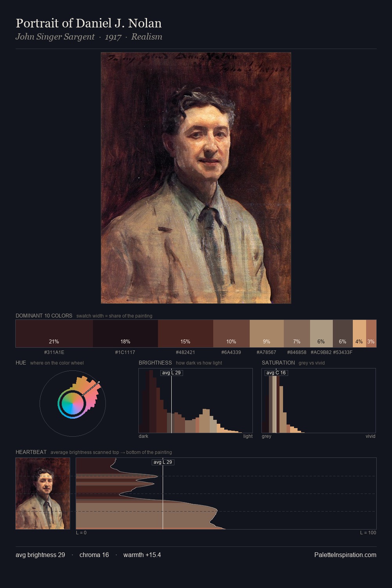Click hex label '#A78567'
This screenshot has width=392, height=588.
[x=267, y=352]
